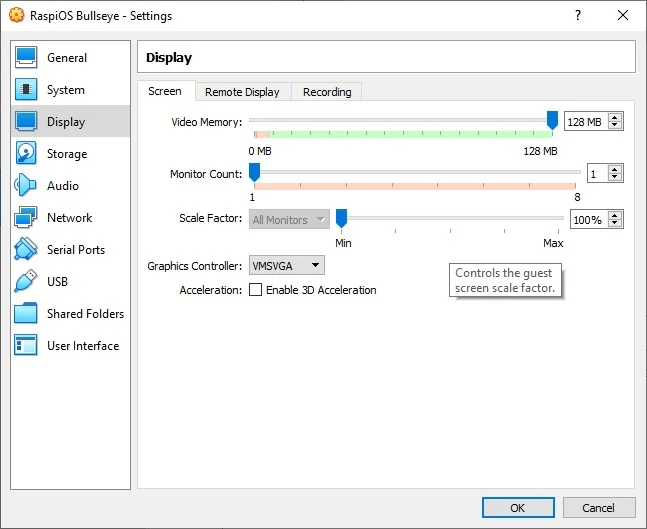
Task: Confirm settings with the OK button
Action: click(x=518, y=508)
